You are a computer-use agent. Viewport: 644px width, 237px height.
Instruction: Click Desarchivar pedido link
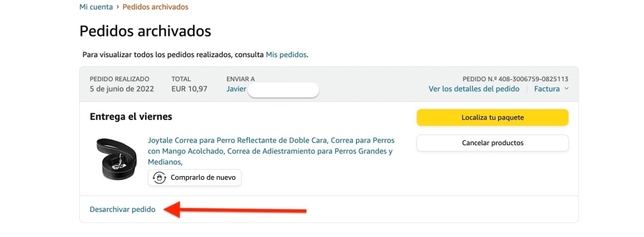123,209
